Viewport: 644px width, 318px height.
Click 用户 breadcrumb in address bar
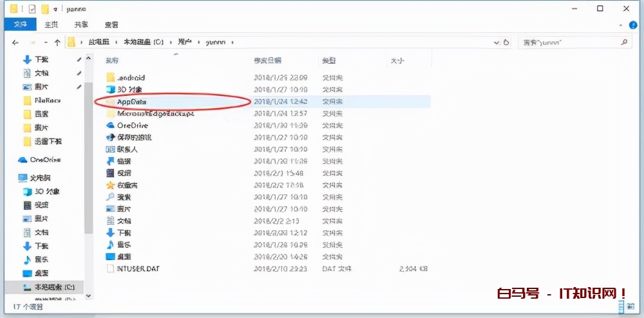click(185, 42)
